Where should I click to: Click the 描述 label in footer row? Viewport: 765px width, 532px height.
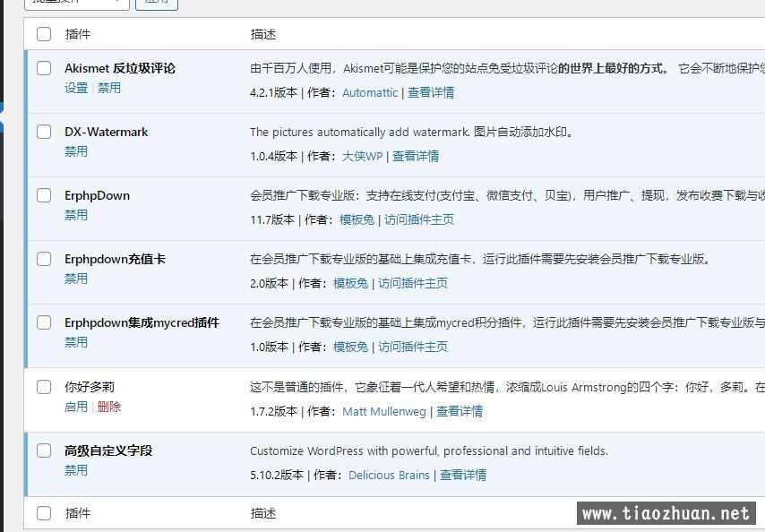263,513
